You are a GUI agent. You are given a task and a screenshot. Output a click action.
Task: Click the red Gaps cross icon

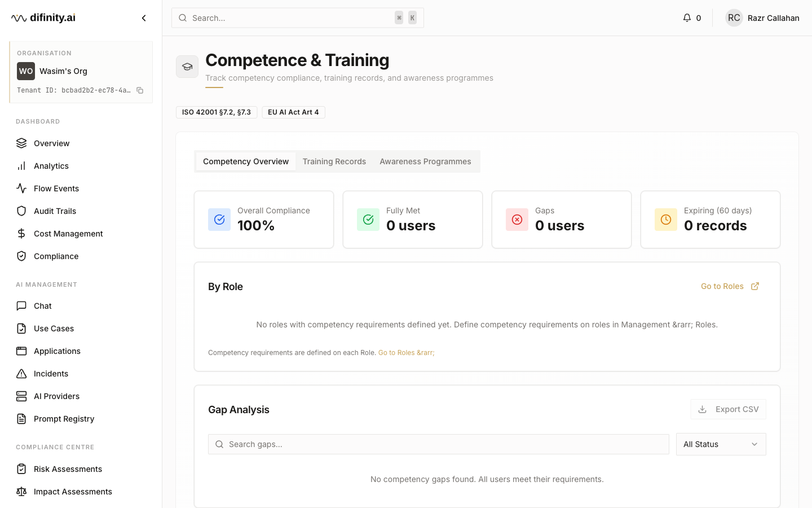tap(517, 220)
